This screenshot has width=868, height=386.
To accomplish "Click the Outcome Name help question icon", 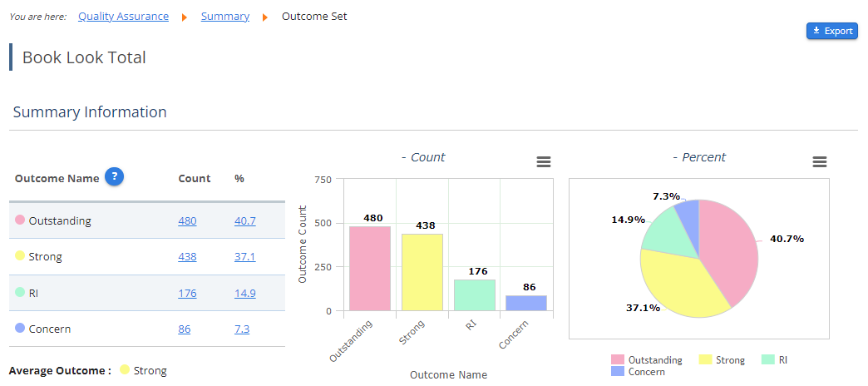I will tap(114, 177).
